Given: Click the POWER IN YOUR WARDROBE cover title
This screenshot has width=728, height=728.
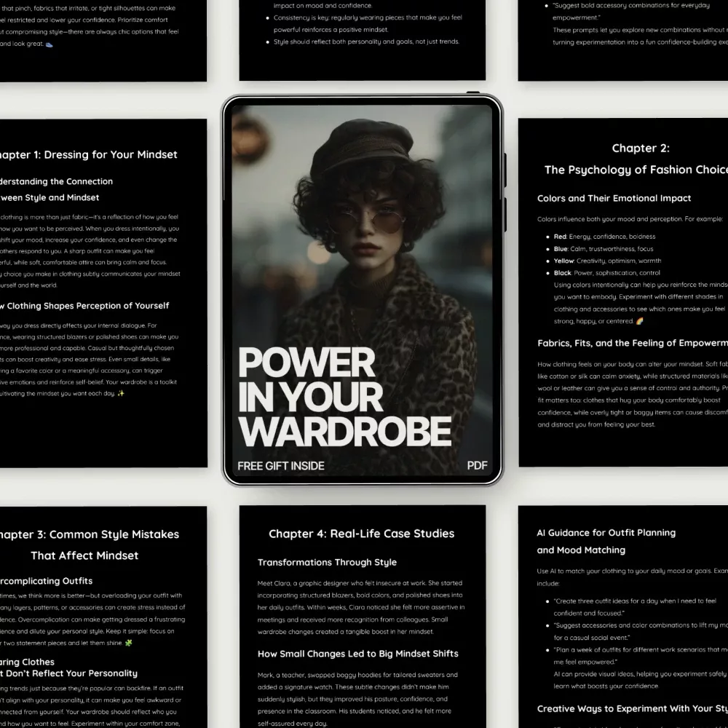Looking at the screenshot, I should [344, 397].
